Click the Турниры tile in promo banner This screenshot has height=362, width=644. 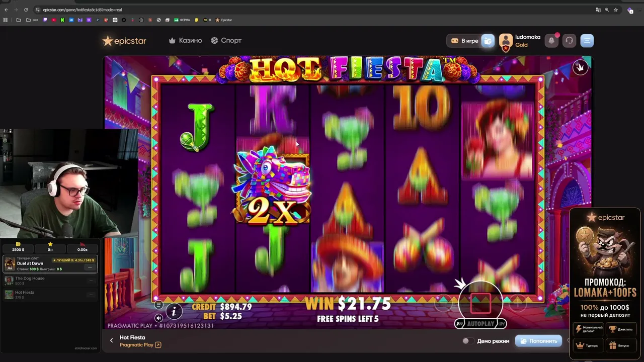coord(589,345)
